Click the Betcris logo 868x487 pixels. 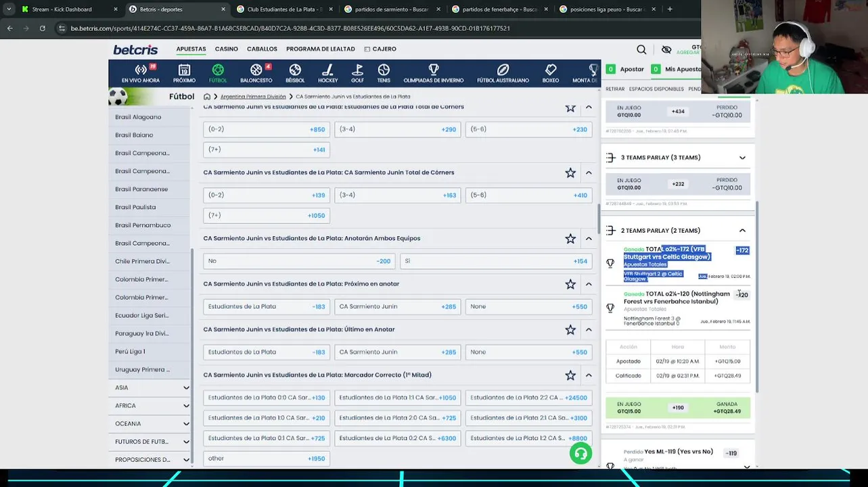[135, 49]
